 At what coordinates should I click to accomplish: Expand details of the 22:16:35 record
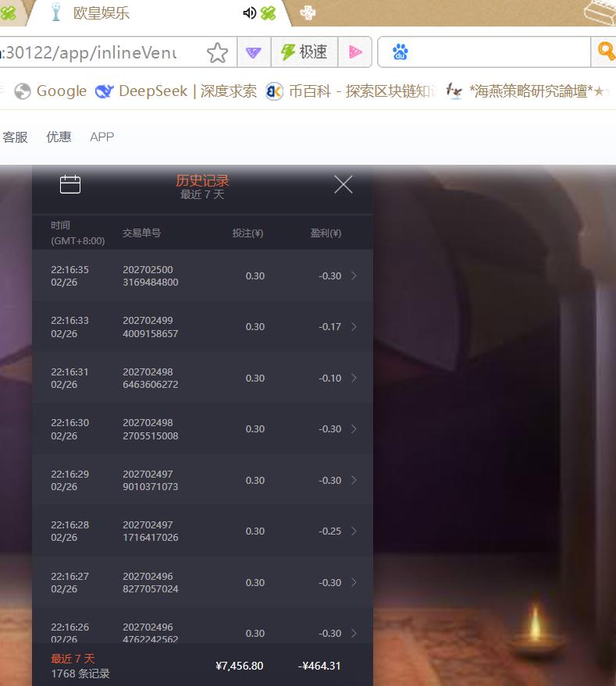(x=354, y=275)
